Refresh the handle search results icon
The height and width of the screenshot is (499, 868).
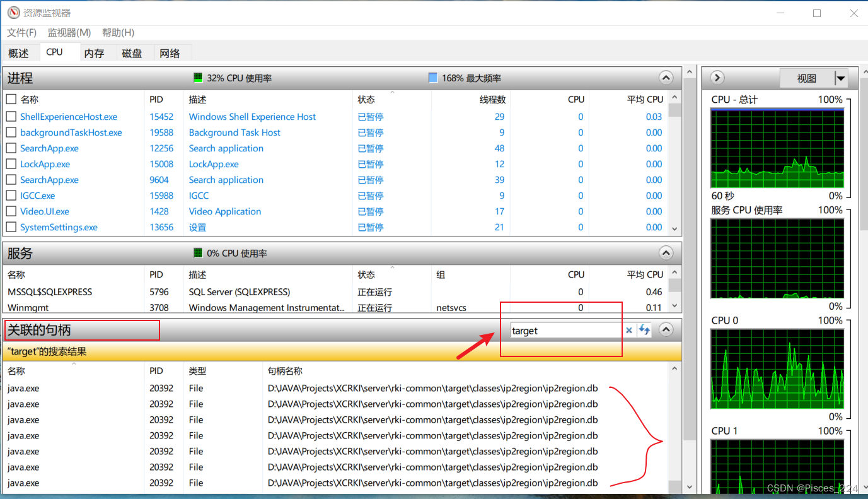[x=644, y=330]
